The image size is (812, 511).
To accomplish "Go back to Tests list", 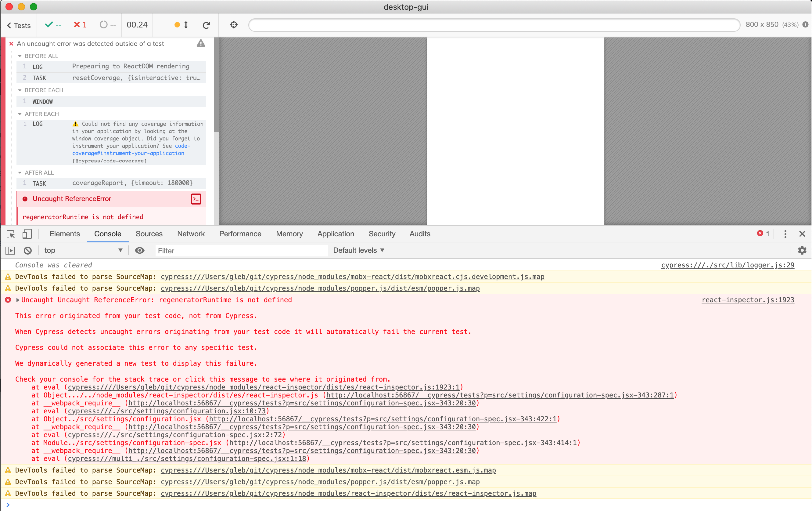I will coord(19,25).
